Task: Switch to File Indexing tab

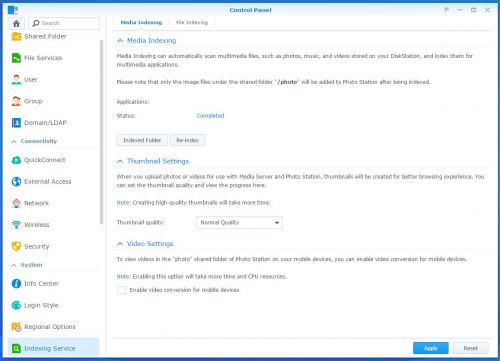Action: point(192,23)
